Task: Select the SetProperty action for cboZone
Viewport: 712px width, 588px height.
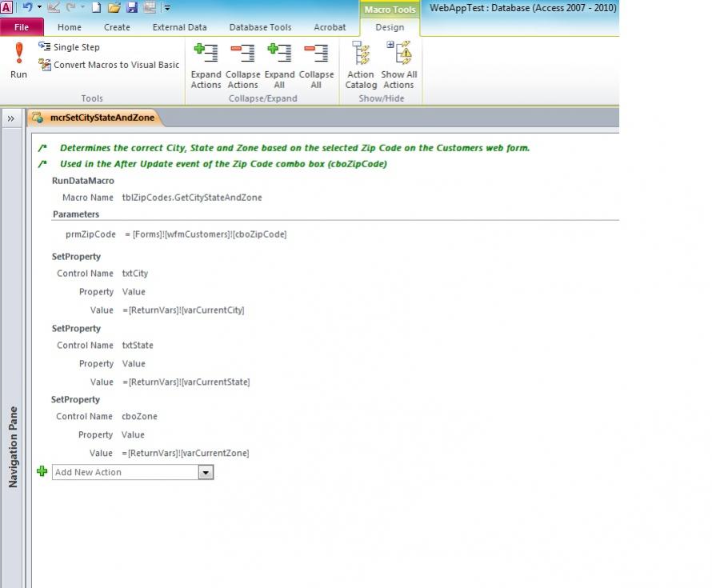Action: pos(75,399)
